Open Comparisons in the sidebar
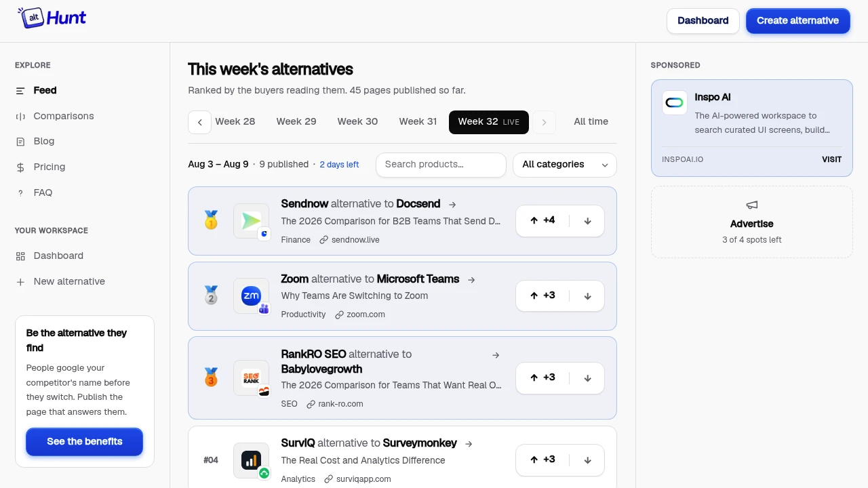Viewport: 868px width, 488px height. pos(64,117)
